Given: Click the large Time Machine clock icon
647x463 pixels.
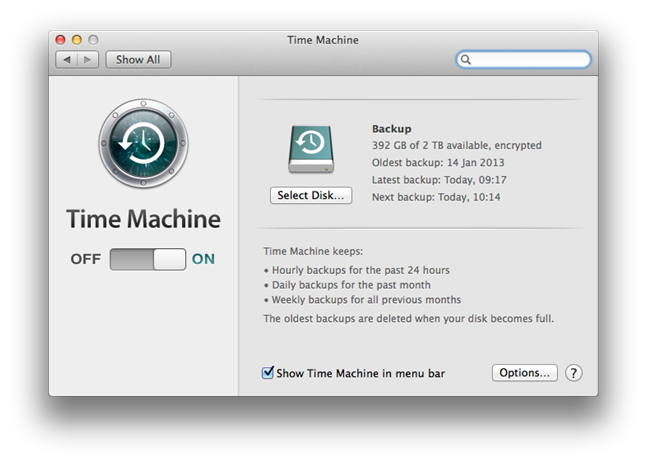Looking at the screenshot, I should point(143,143).
